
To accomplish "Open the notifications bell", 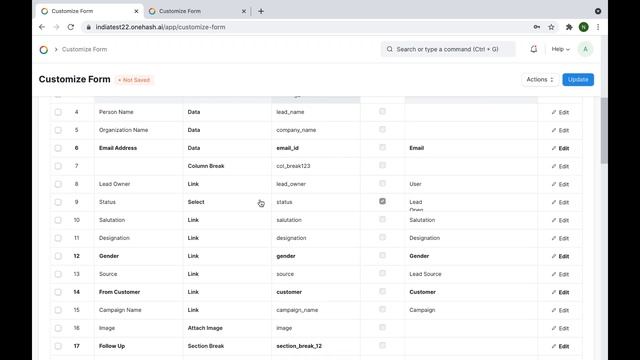I will 533,49.
